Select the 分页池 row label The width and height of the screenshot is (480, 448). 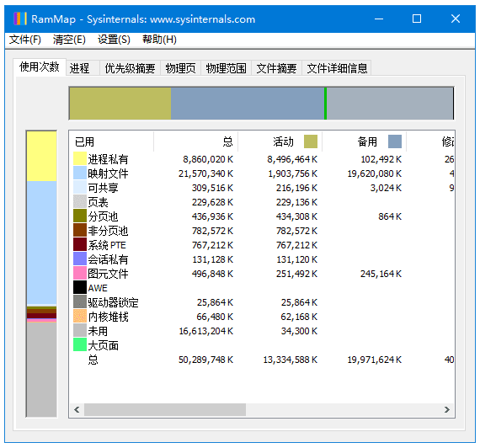(104, 216)
